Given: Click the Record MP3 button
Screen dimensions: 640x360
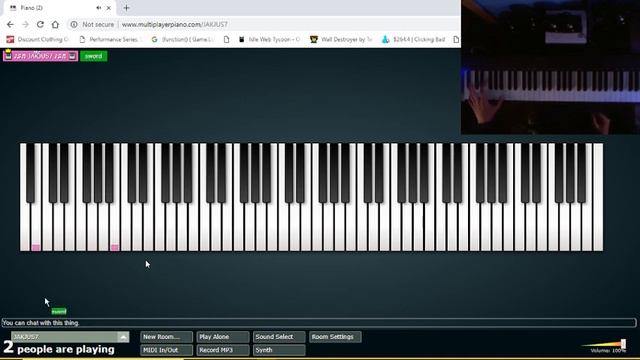Looking at the screenshot, I should point(222,350).
